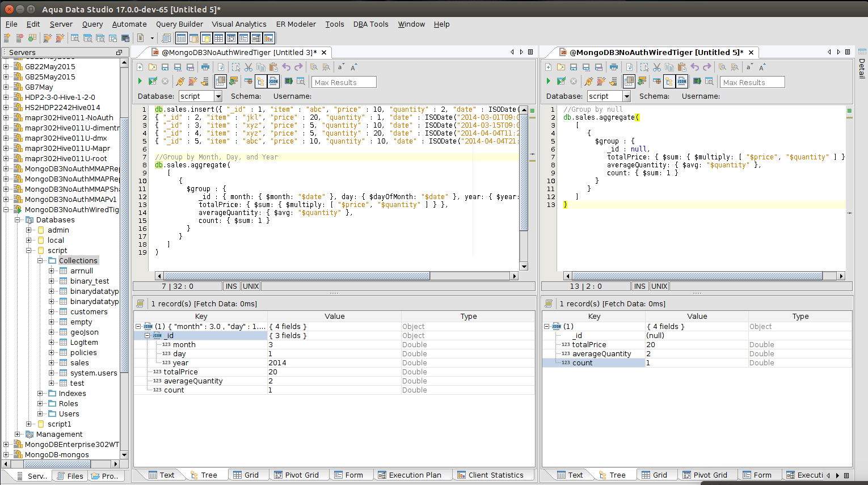Click the copy icon in Untitled 3 toolbar

click(261, 67)
